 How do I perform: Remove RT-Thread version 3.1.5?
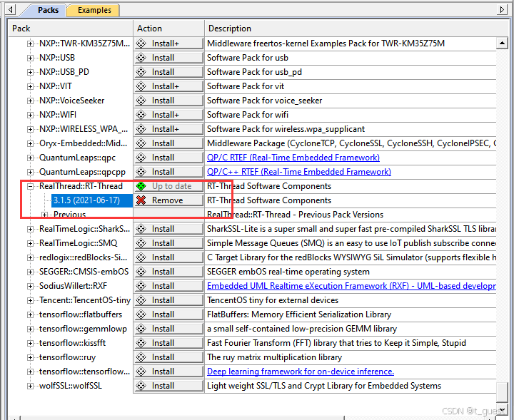pyautogui.click(x=168, y=200)
